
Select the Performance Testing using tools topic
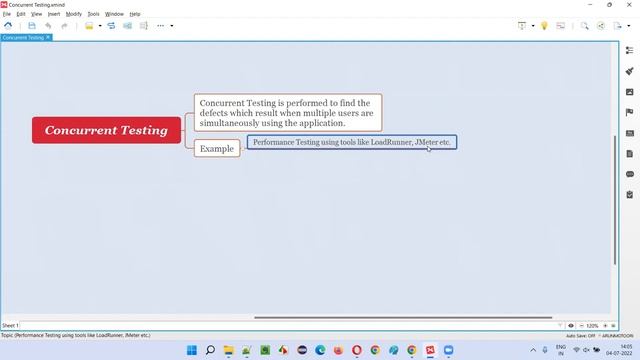[x=351, y=142]
